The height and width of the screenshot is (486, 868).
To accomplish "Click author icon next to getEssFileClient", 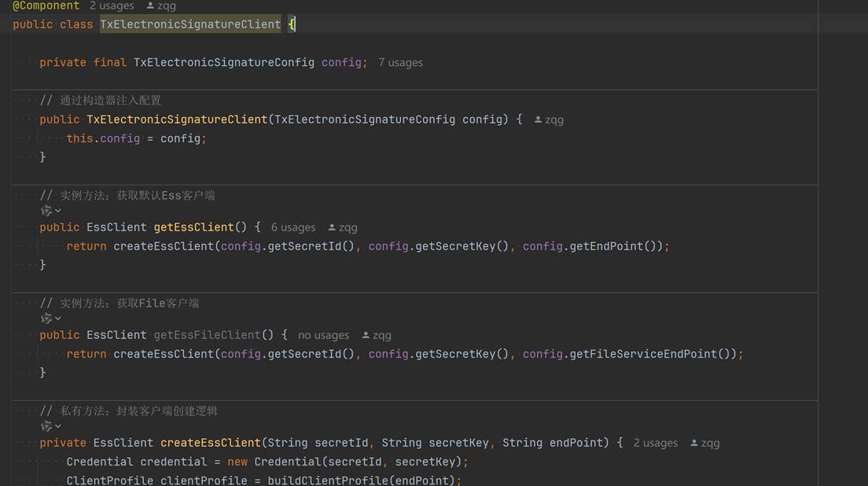I will pyautogui.click(x=366, y=335).
